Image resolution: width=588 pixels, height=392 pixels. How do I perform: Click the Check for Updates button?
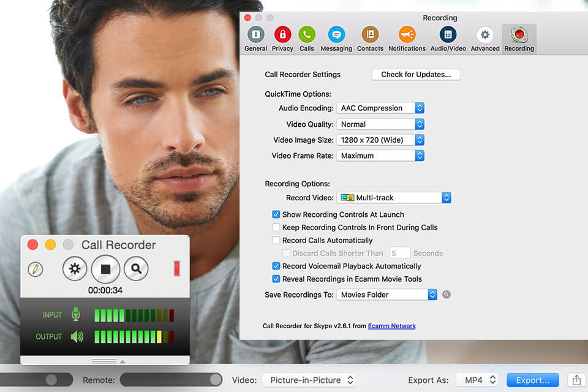click(416, 74)
